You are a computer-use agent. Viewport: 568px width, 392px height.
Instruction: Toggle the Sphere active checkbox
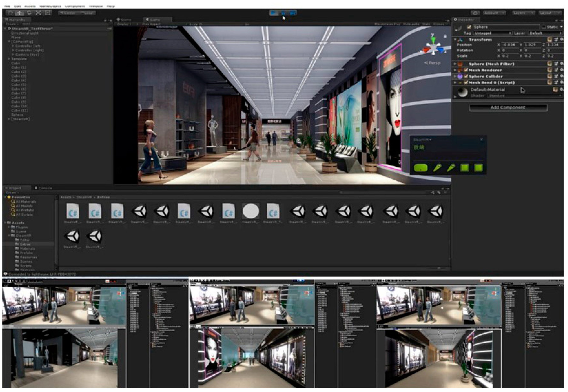pyautogui.click(x=469, y=27)
